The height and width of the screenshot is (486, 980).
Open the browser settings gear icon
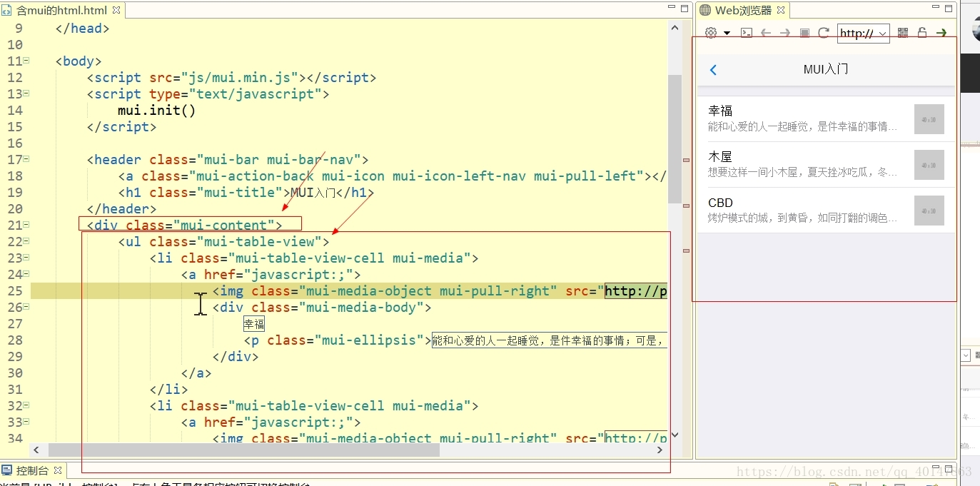pos(710,33)
